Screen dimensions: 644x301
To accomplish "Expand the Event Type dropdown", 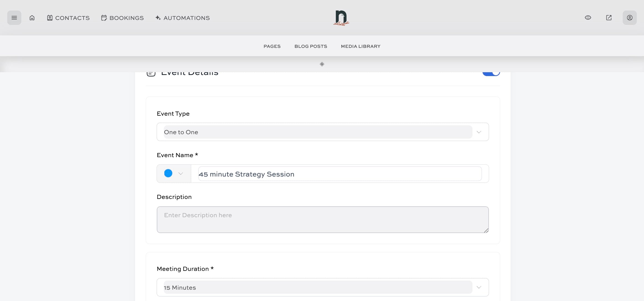I will [479, 132].
